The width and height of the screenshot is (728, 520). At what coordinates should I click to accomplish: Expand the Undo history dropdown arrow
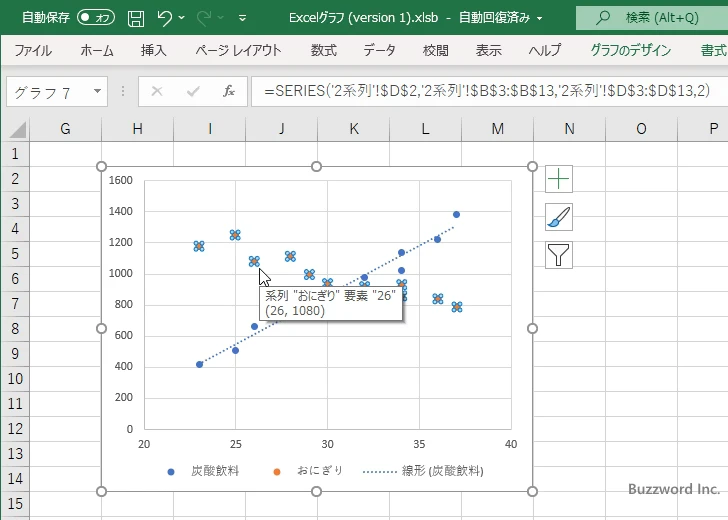(182, 18)
